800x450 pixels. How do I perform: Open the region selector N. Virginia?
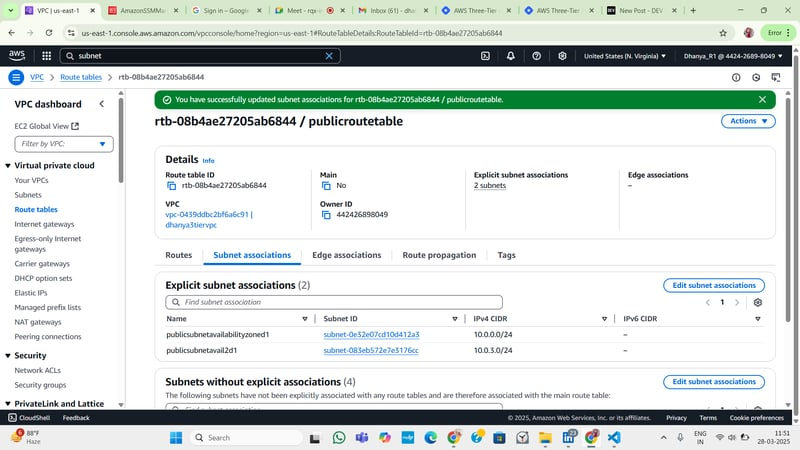(x=624, y=56)
